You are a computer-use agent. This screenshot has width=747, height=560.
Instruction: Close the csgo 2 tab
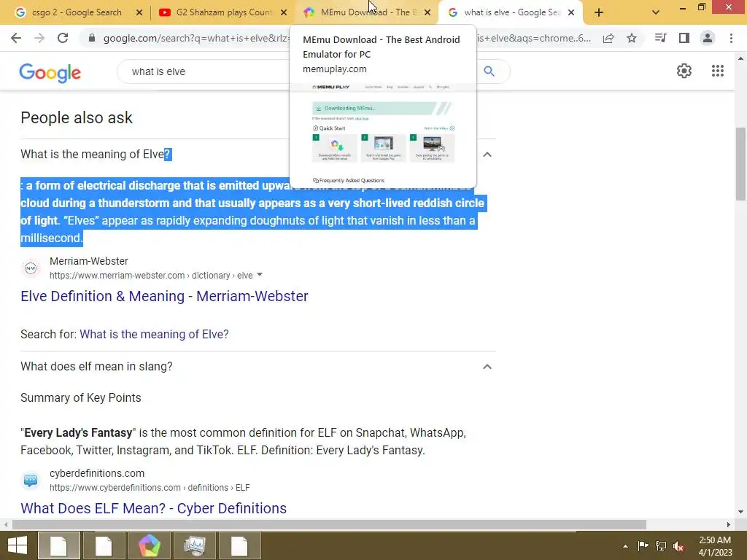tap(139, 13)
